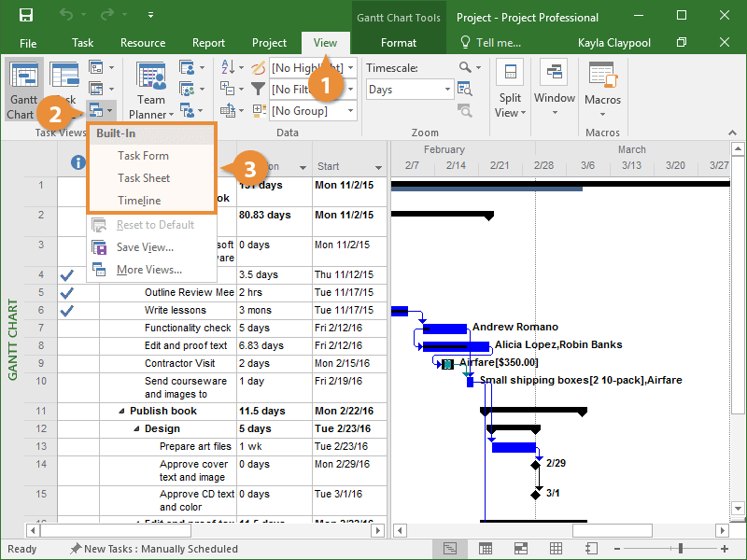Toggle the task 4 completed checkmark
This screenshot has width=747, height=560.
[x=66, y=275]
